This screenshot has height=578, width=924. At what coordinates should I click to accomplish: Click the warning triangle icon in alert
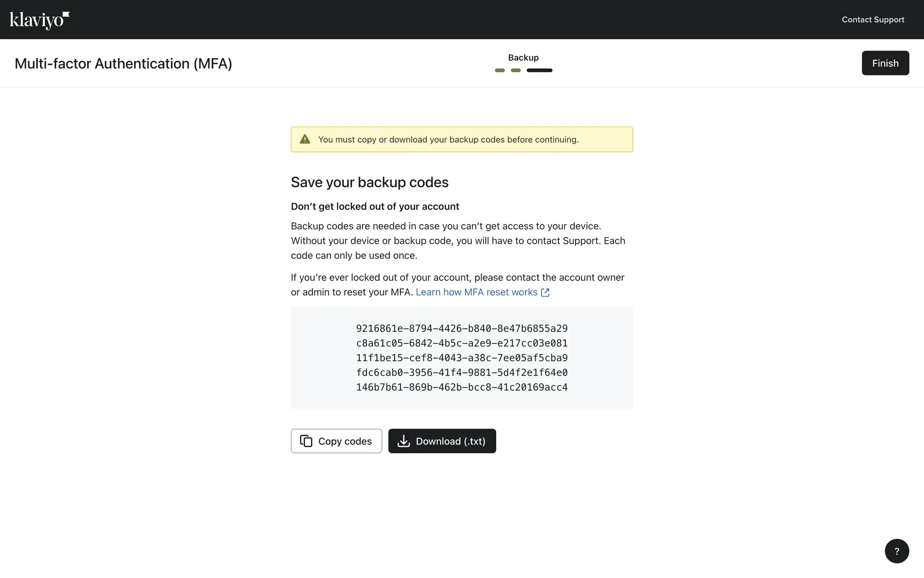pos(305,140)
